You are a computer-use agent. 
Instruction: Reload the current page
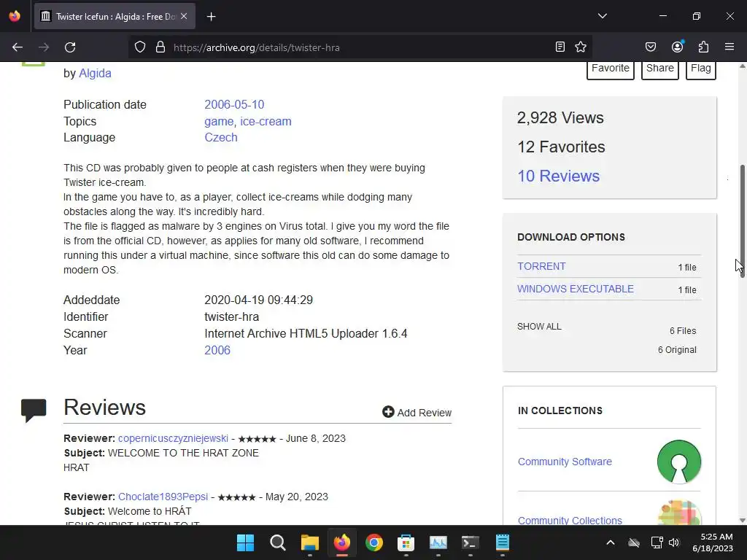click(70, 47)
